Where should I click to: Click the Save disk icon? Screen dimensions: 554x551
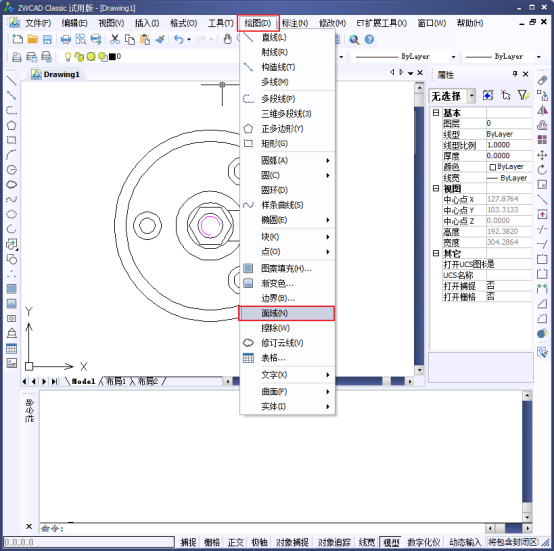click(47, 39)
